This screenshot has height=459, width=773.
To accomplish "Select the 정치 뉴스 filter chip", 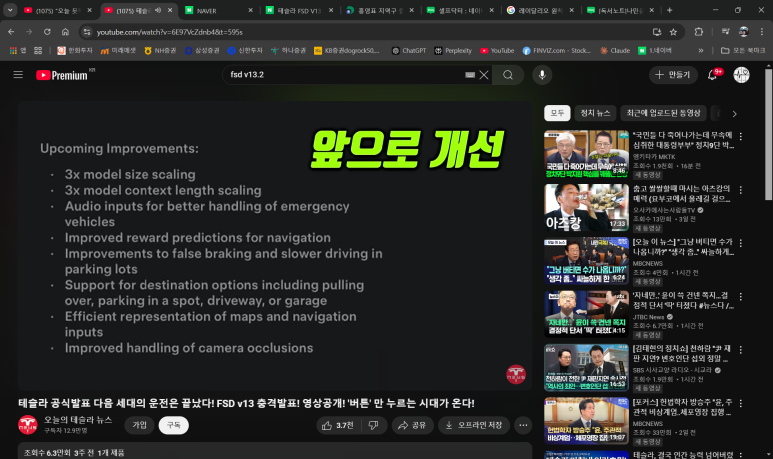I will [595, 113].
